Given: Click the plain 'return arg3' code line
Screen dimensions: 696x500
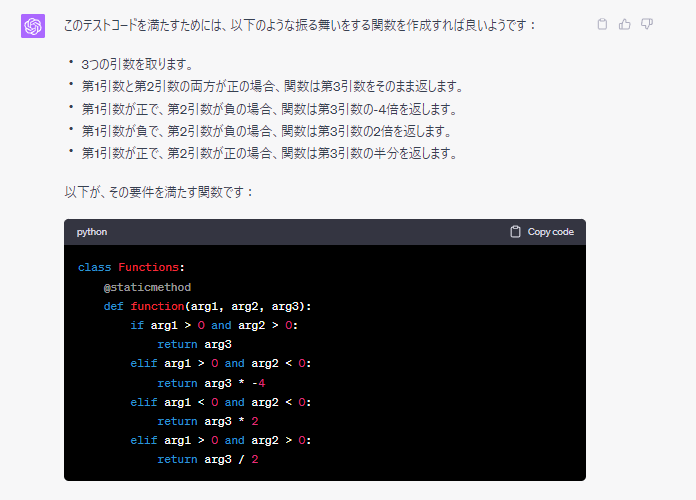Looking at the screenshot, I should 194,345.
